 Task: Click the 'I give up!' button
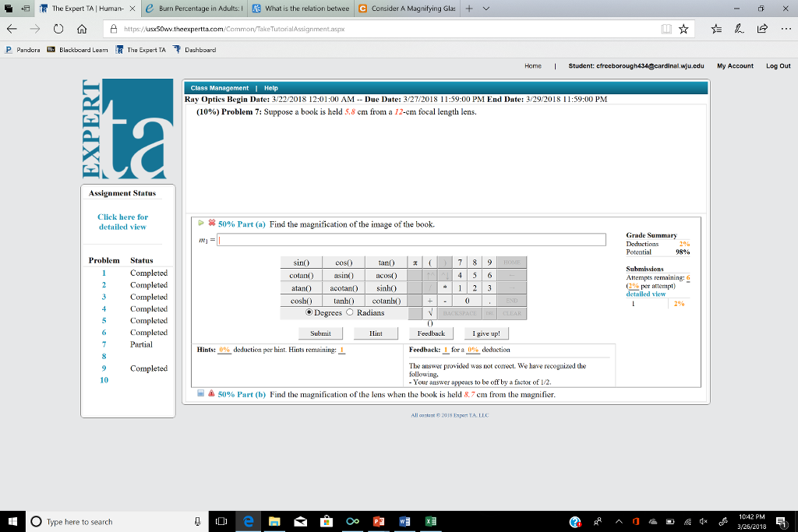point(486,333)
